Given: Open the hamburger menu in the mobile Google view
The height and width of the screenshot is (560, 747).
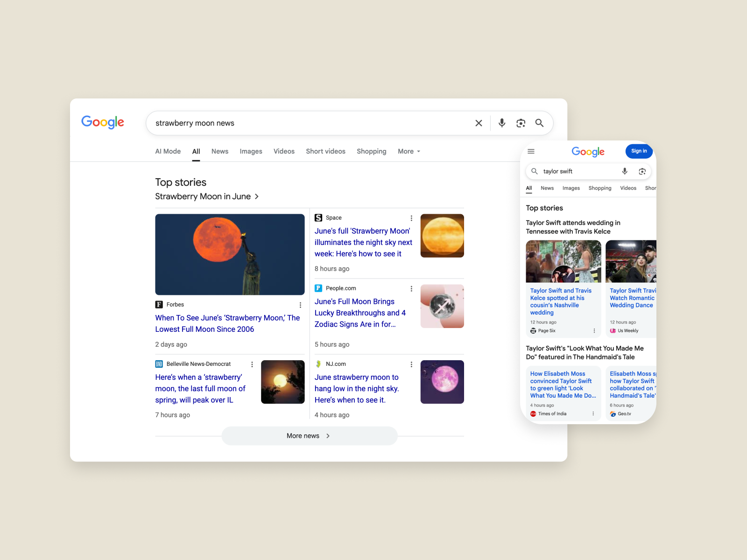Looking at the screenshot, I should 531,151.
